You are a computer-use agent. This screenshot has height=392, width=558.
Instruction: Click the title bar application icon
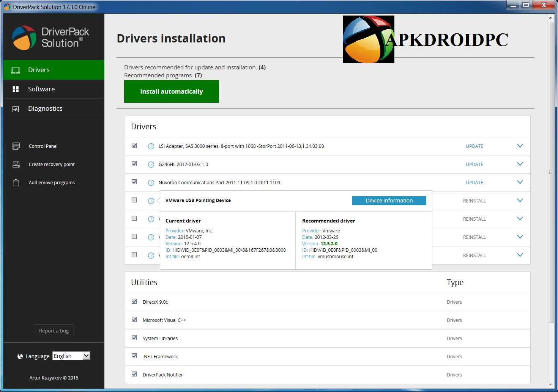pyautogui.click(x=7, y=7)
